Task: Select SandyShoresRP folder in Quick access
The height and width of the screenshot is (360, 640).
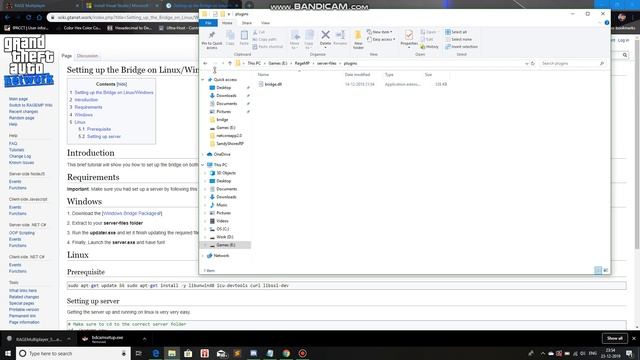Action: tap(230, 144)
